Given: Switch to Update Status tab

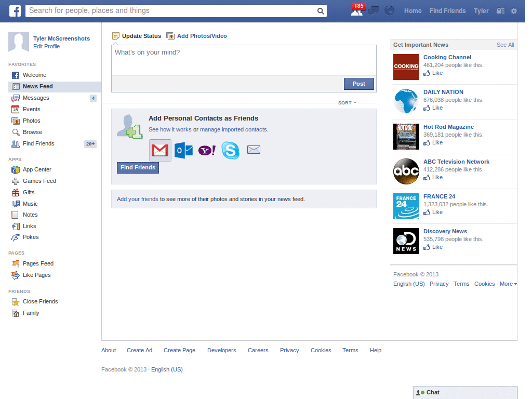Looking at the screenshot, I should point(137,36).
